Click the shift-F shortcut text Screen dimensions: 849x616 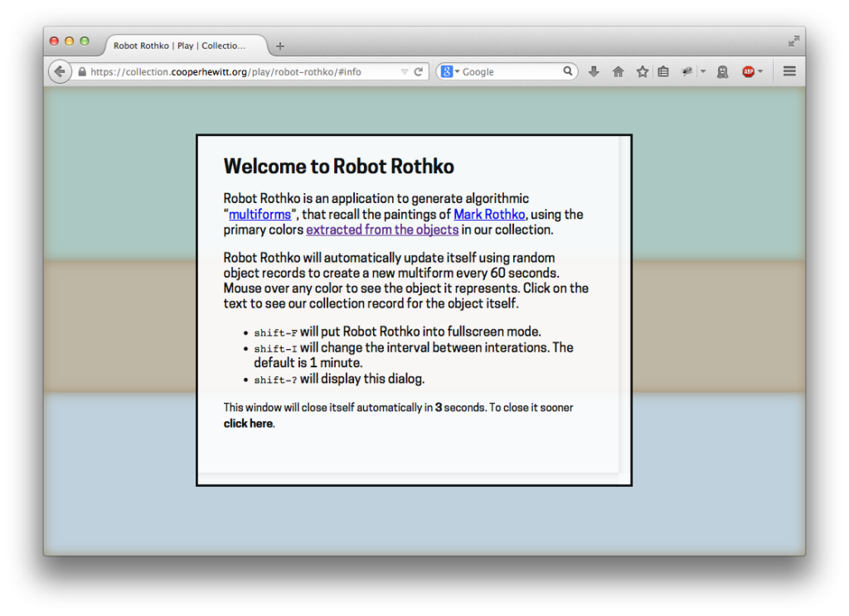pyautogui.click(x=275, y=333)
